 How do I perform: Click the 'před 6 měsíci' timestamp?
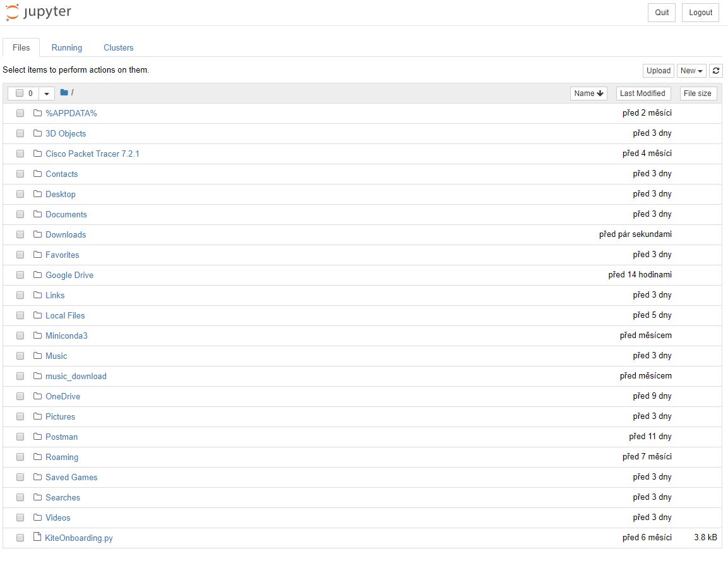click(x=647, y=538)
